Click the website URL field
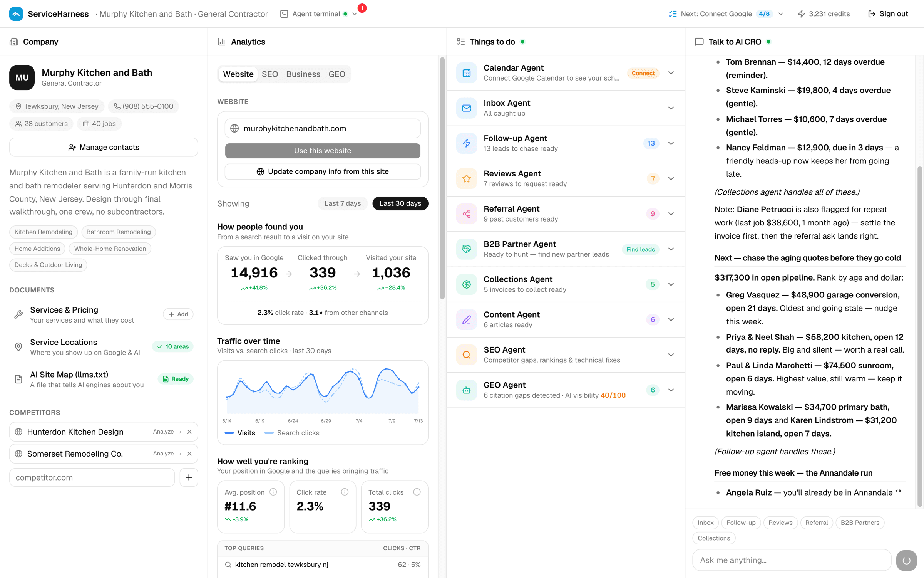This screenshot has height=578, width=924. click(x=323, y=128)
